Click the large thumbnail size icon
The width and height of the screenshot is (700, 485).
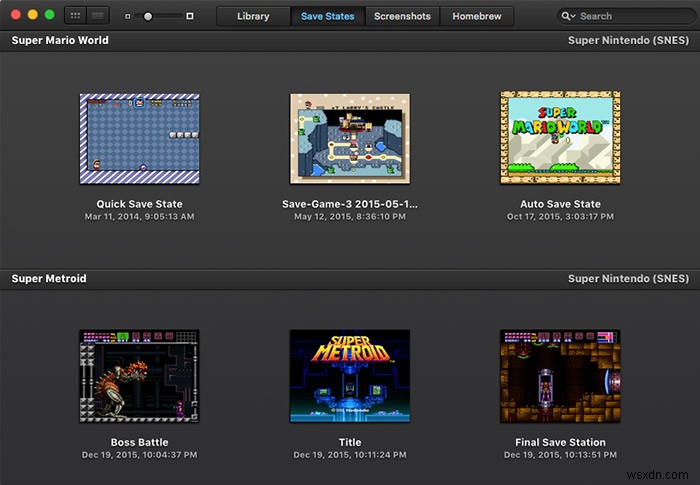[190, 17]
